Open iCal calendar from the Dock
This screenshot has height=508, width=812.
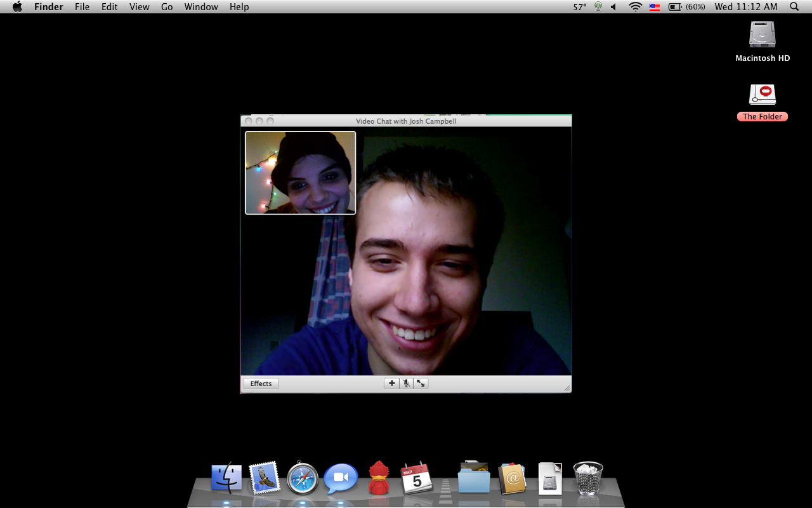click(417, 478)
